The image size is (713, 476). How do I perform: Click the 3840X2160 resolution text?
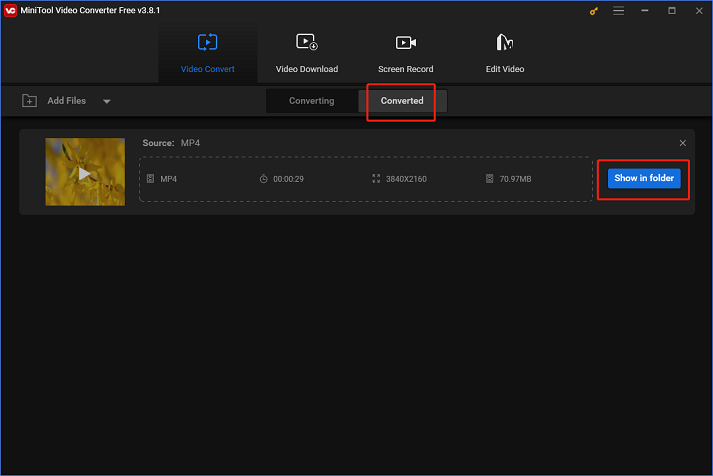(x=407, y=179)
